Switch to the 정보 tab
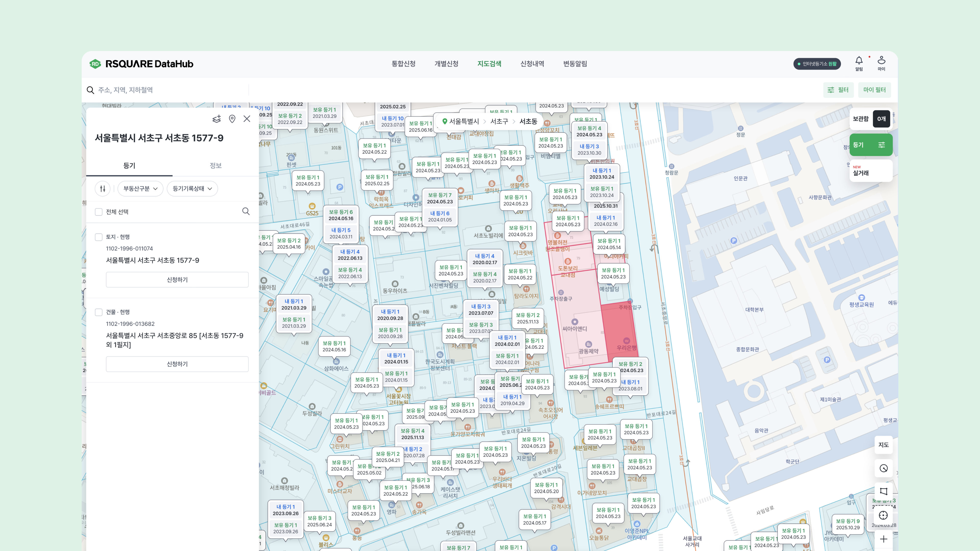This screenshot has width=980, height=551. tap(215, 165)
